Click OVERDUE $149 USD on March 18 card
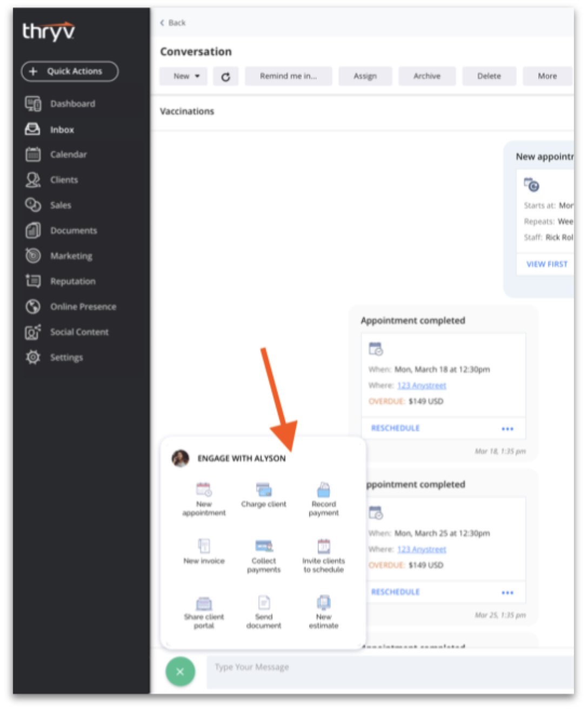588x710 pixels. pyautogui.click(x=406, y=401)
